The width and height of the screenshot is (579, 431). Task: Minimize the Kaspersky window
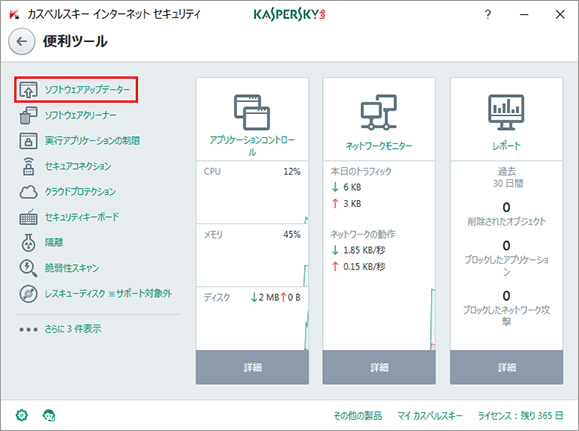pos(524,14)
